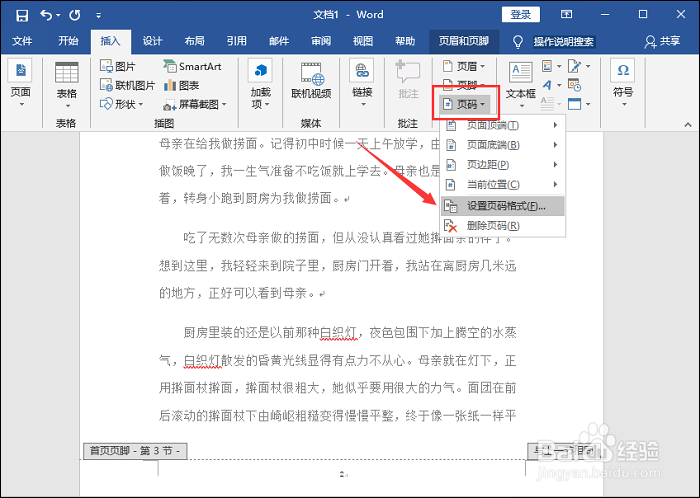
Task: Open the Ribbon Display Options icon
Action: click(566, 15)
